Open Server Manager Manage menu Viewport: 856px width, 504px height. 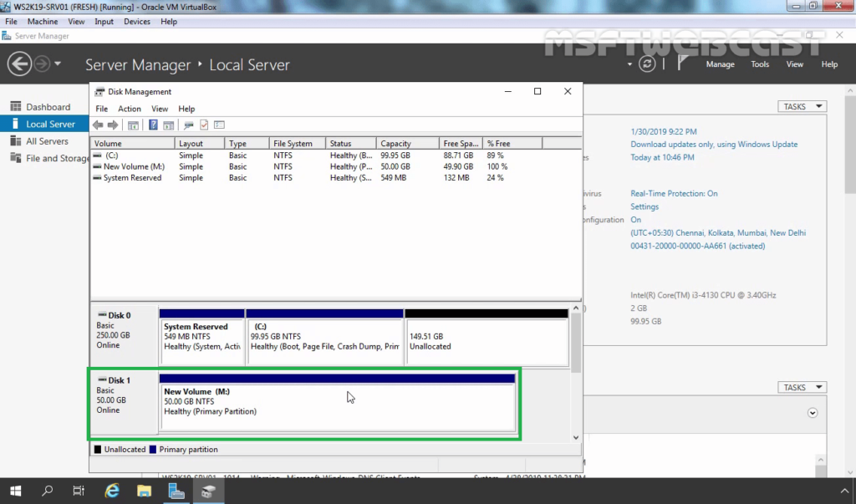(720, 64)
